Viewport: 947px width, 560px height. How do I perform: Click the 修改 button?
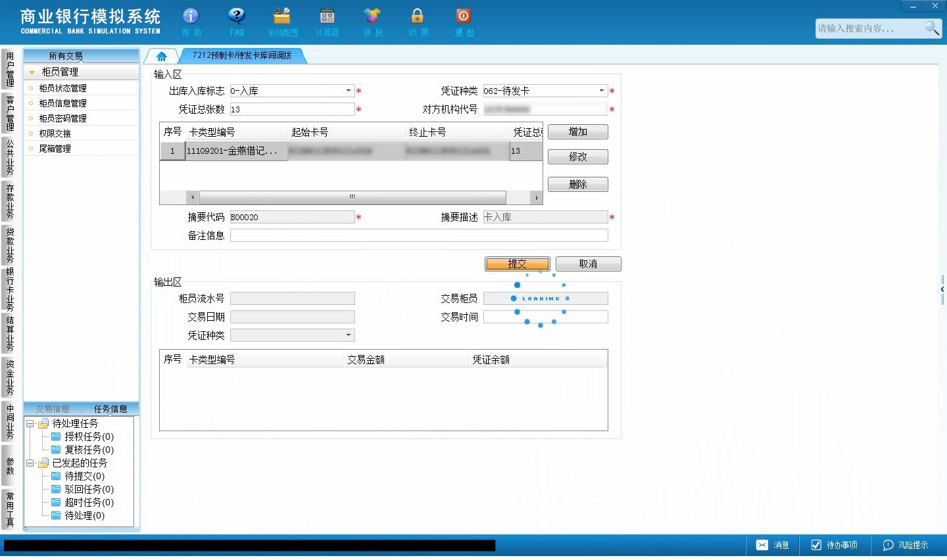click(x=578, y=157)
